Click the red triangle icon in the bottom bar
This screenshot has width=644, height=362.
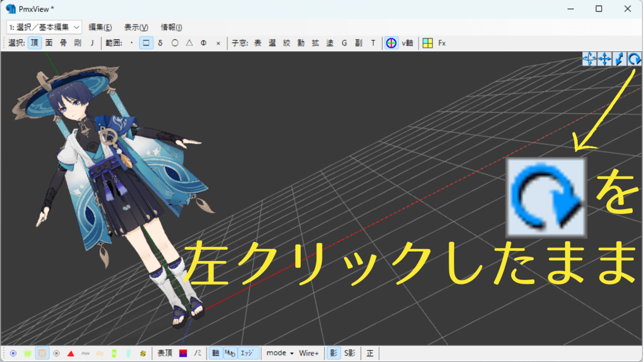[x=71, y=353]
